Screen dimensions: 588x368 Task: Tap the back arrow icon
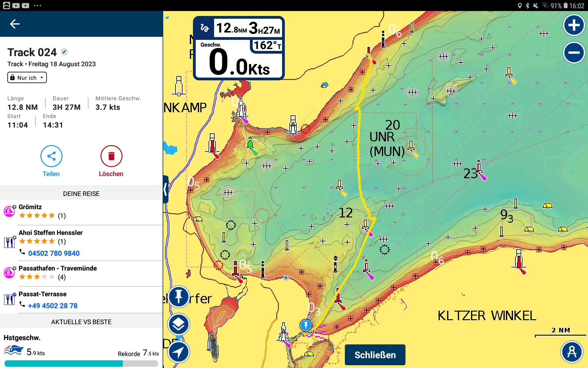[x=14, y=24]
